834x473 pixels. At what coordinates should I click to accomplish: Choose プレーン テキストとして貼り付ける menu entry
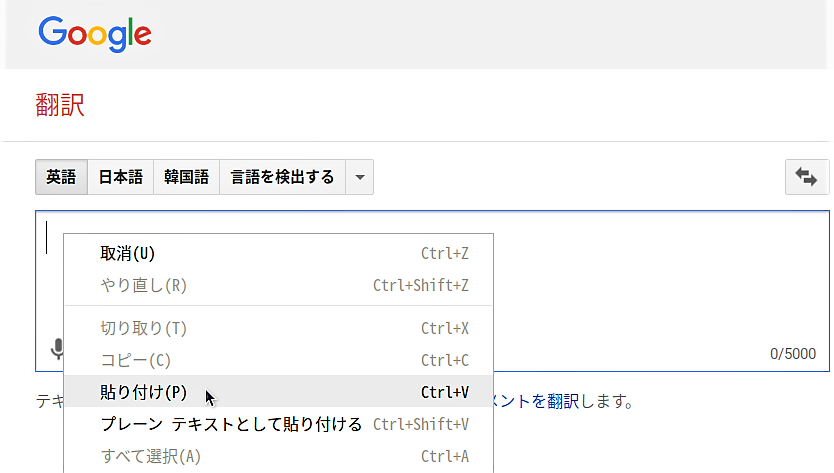279,424
